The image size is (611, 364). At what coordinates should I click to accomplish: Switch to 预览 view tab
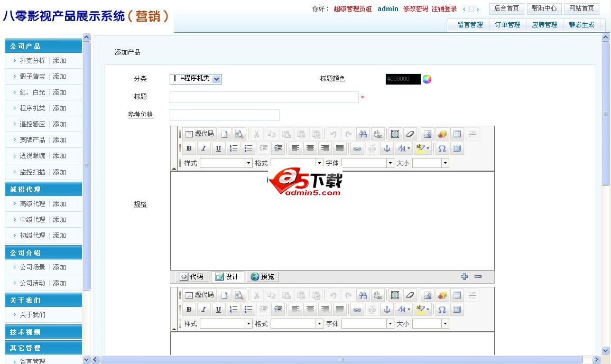[263, 277]
